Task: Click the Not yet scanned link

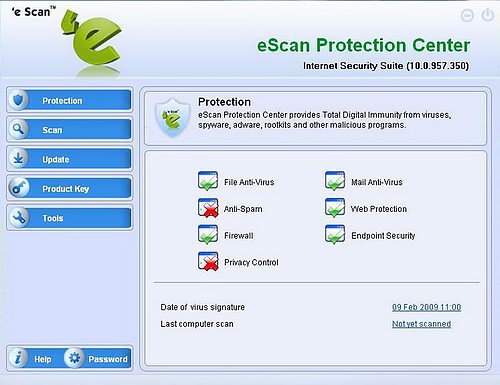Action: pos(421,324)
